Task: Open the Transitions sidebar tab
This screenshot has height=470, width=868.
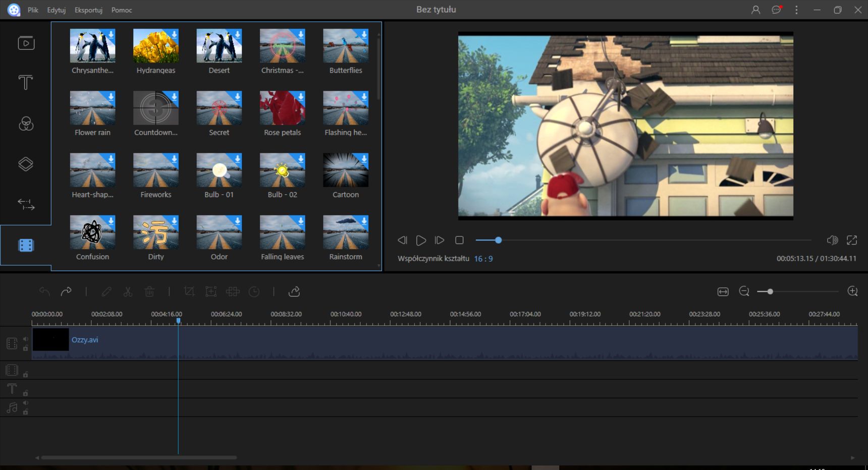Action: tap(26, 204)
